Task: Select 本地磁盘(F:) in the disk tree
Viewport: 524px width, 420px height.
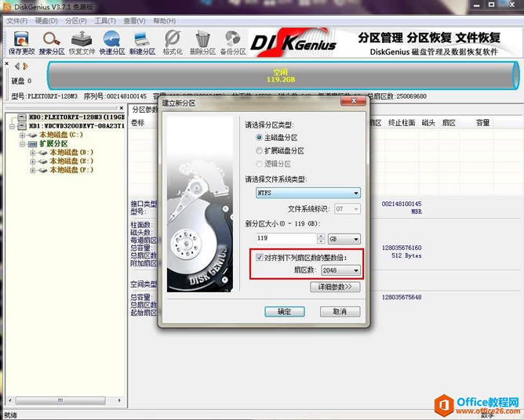Action: coord(71,170)
